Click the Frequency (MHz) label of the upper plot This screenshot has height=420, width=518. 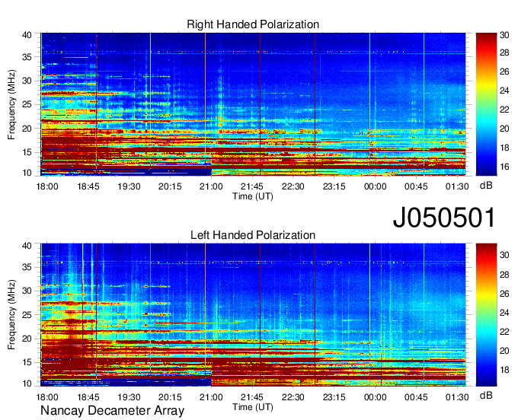click(11, 104)
